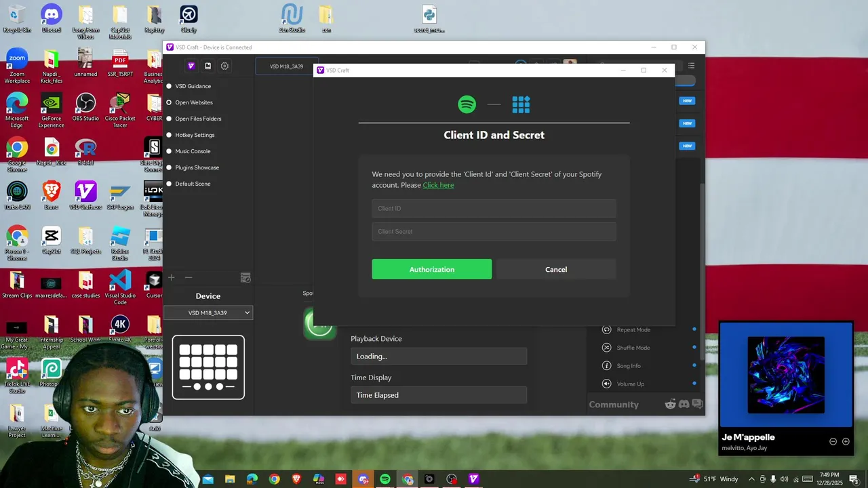The image size is (868, 488).
Task: Open Brave browser from the taskbar
Action: (x=296, y=479)
